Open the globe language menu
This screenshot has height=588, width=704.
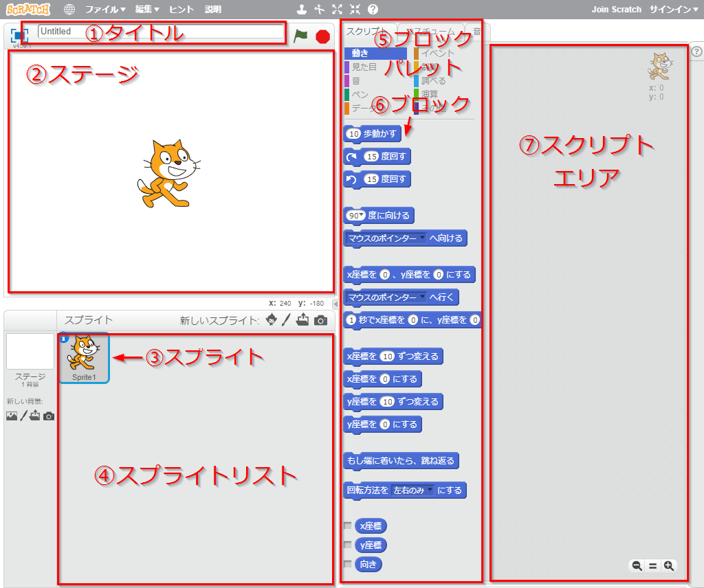69,10
